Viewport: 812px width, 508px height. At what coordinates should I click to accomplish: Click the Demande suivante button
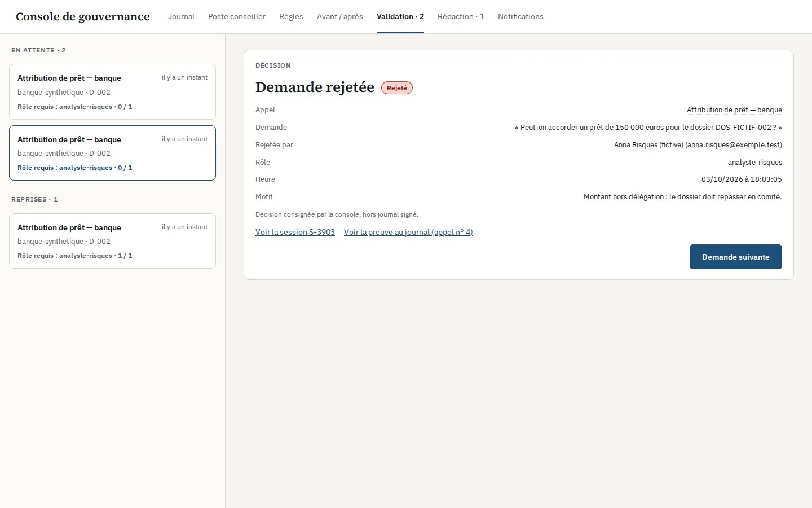[x=735, y=257]
